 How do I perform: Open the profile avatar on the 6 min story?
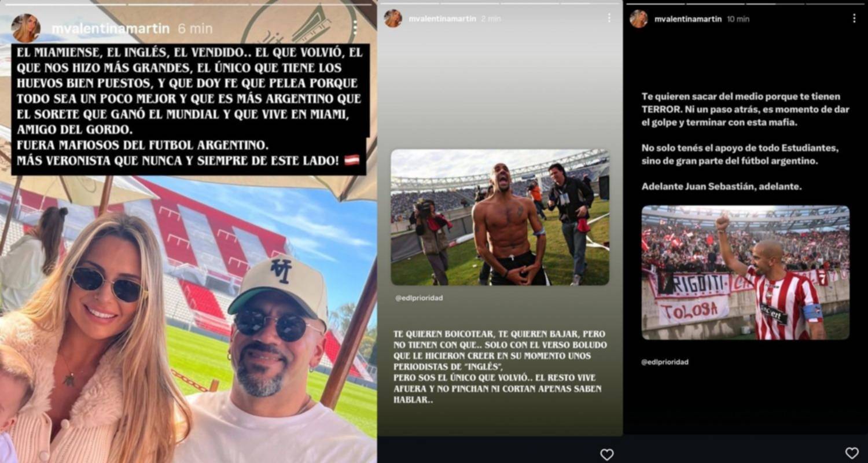(x=26, y=28)
